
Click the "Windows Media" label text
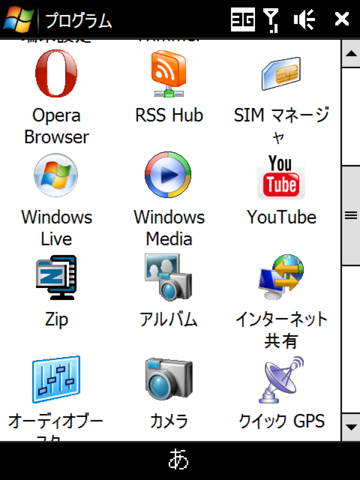pos(169,228)
